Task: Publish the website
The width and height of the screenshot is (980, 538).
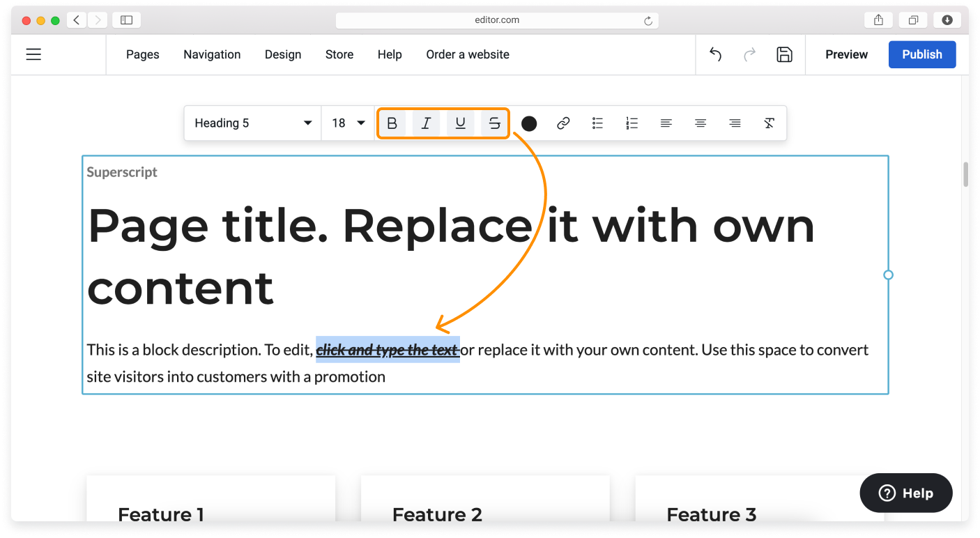Action: (922, 54)
